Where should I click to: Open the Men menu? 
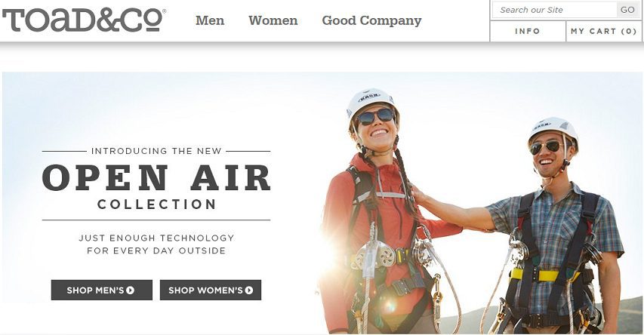point(210,20)
